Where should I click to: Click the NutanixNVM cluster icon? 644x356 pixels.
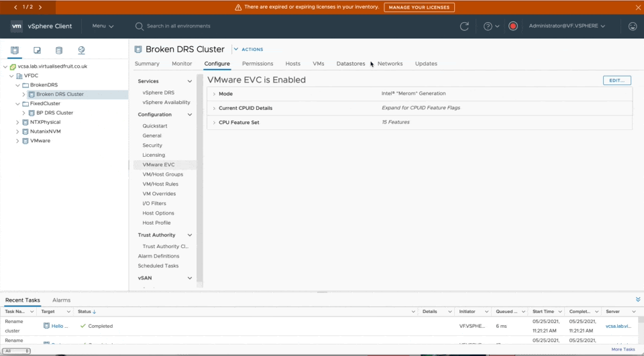(25, 131)
